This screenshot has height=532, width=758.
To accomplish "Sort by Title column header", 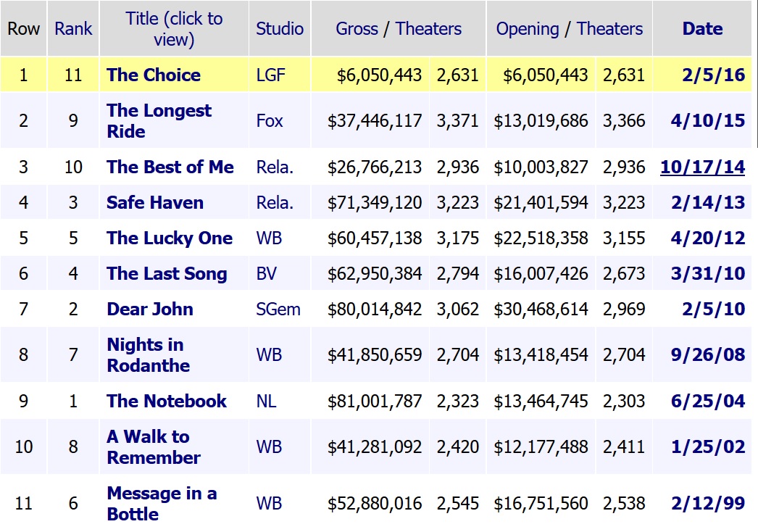I will [x=174, y=29].
